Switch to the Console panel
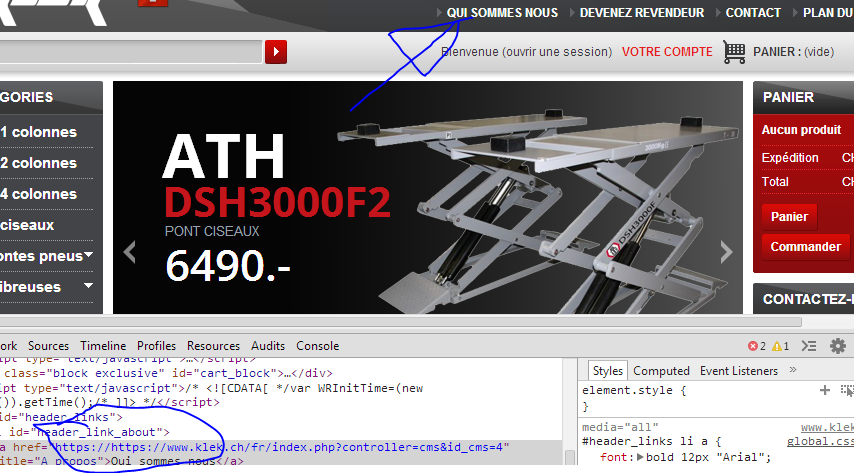Screen dimensions: 854x473 (x=318, y=346)
